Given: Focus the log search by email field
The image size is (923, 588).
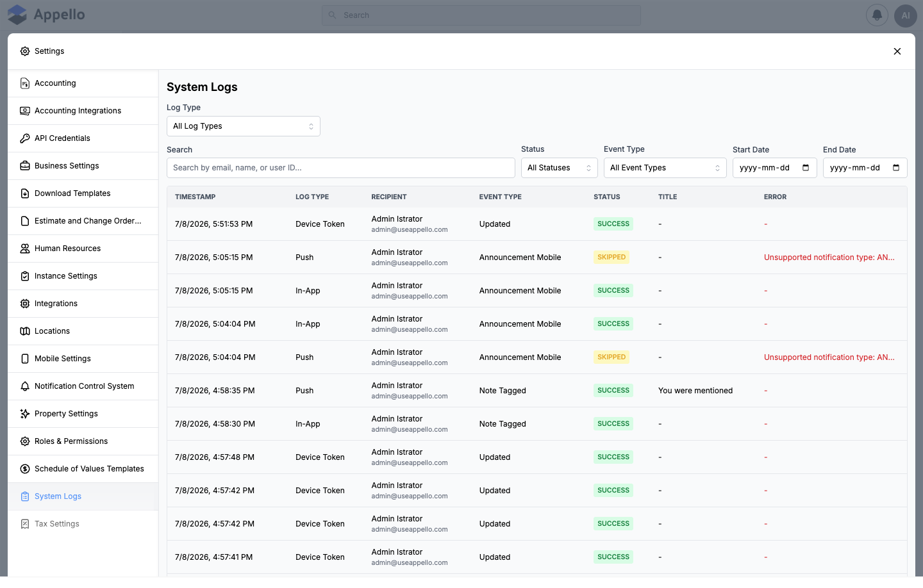Looking at the screenshot, I should 341,168.
